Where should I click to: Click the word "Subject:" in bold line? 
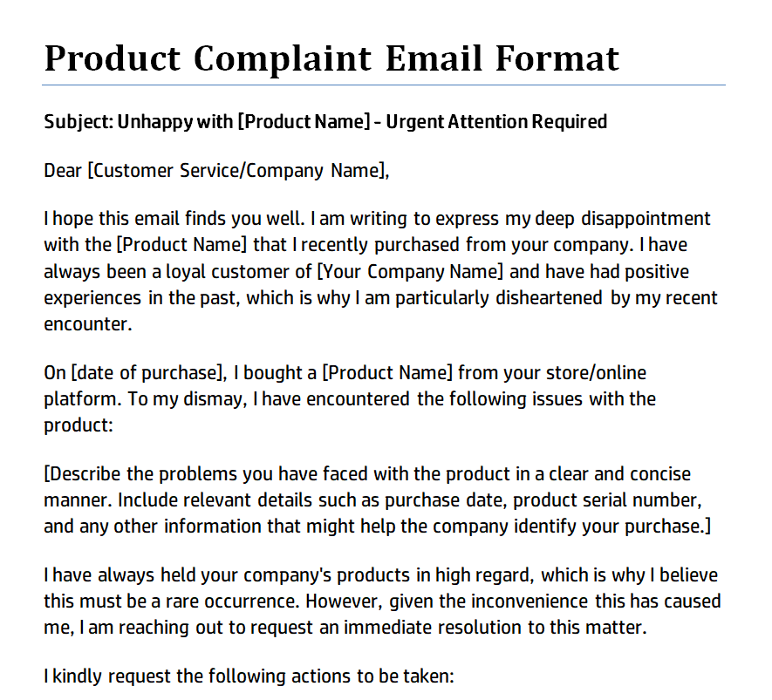pyautogui.click(x=79, y=121)
